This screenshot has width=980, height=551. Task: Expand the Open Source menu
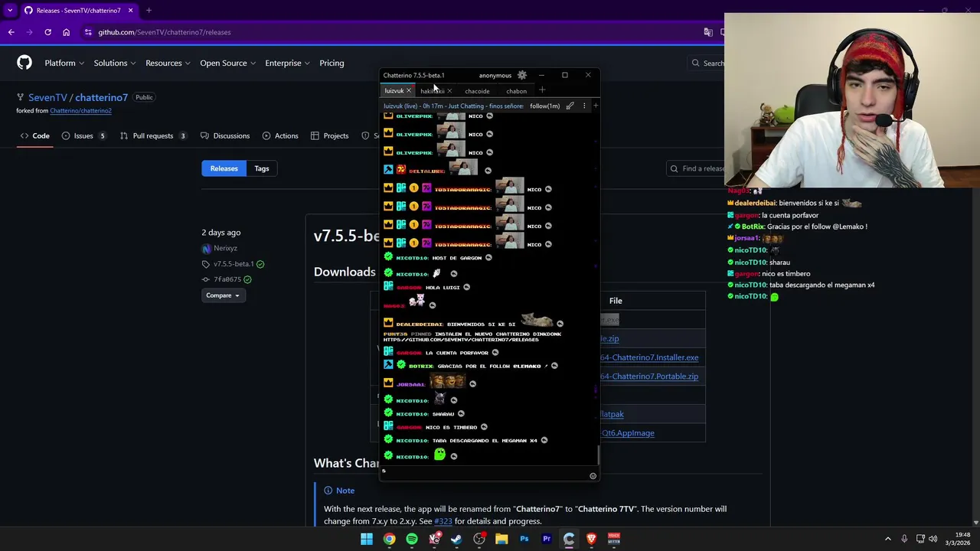(227, 63)
